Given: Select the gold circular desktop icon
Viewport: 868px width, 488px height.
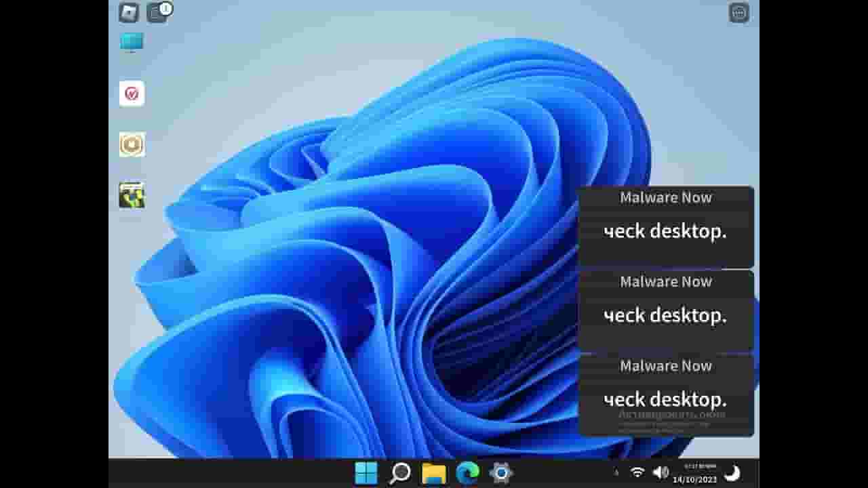Looking at the screenshot, I should click(x=132, y=144).
